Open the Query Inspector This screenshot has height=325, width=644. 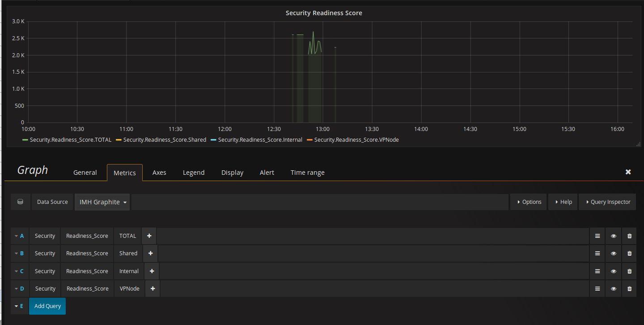[607, 202]
